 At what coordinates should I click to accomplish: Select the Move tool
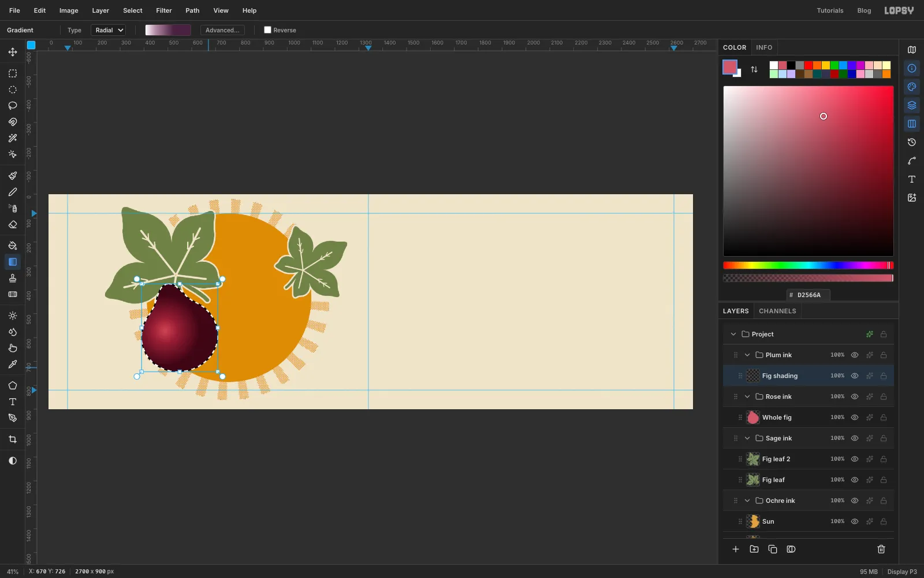click(13, 52)
